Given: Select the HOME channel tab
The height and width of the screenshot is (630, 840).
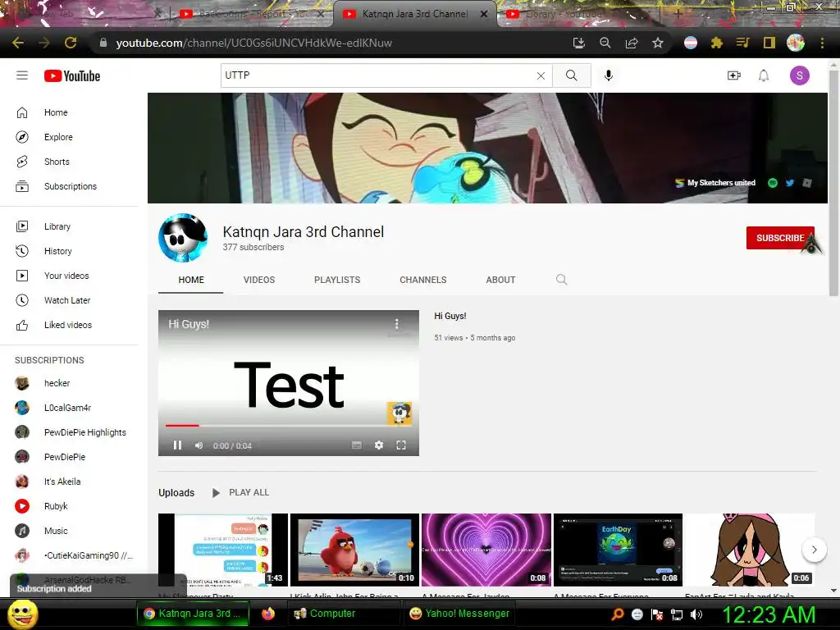Looking at the screenshot, I should click(191, 280).
